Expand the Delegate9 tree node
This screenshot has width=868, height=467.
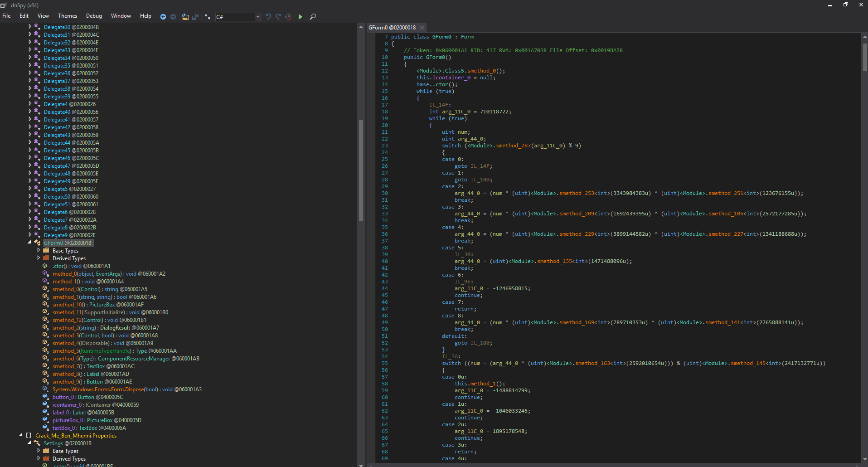tap(30, 235)
